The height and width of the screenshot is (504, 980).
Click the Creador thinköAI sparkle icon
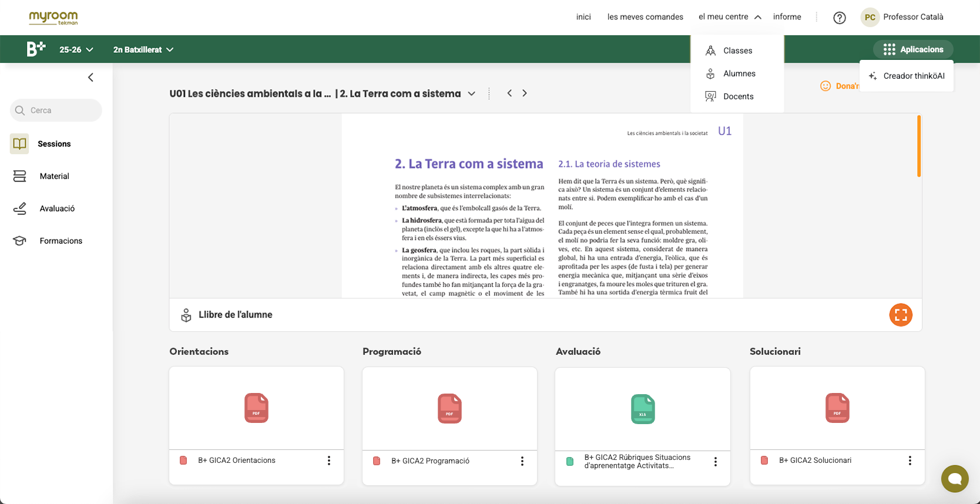tap(873, 76)
